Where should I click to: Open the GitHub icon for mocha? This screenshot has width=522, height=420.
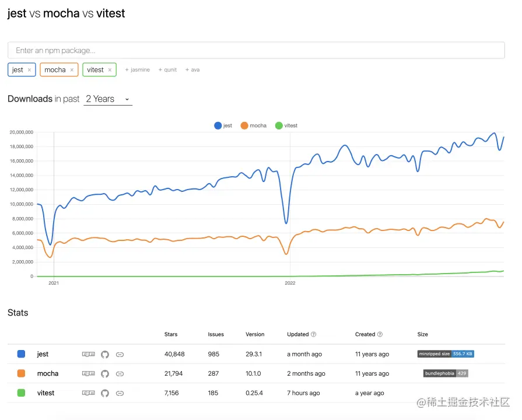(x=105, y=374)
